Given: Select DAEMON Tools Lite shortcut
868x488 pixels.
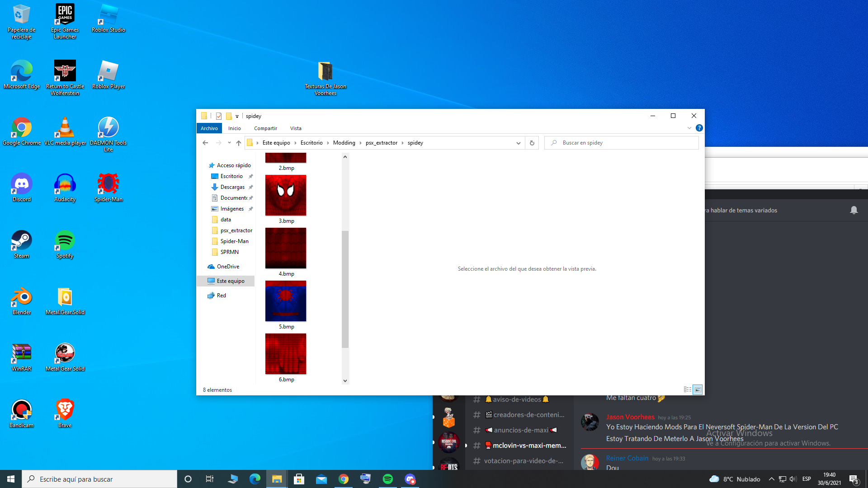Looking at the screenshot, I should coord(108,134).
